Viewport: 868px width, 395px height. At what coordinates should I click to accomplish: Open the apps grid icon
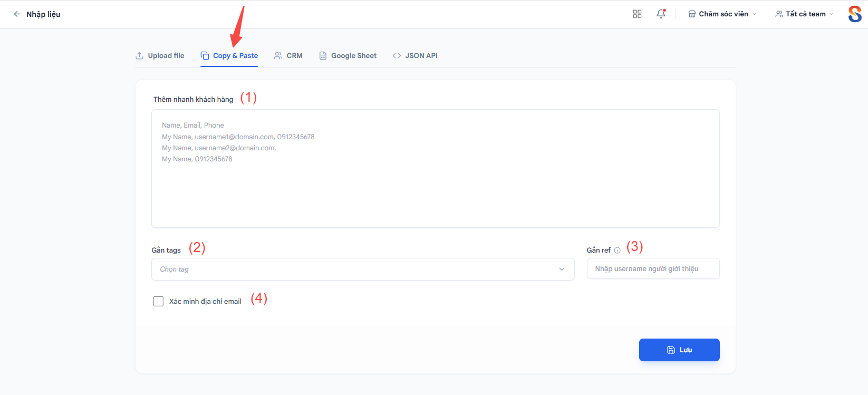click(x=637, y=14)
